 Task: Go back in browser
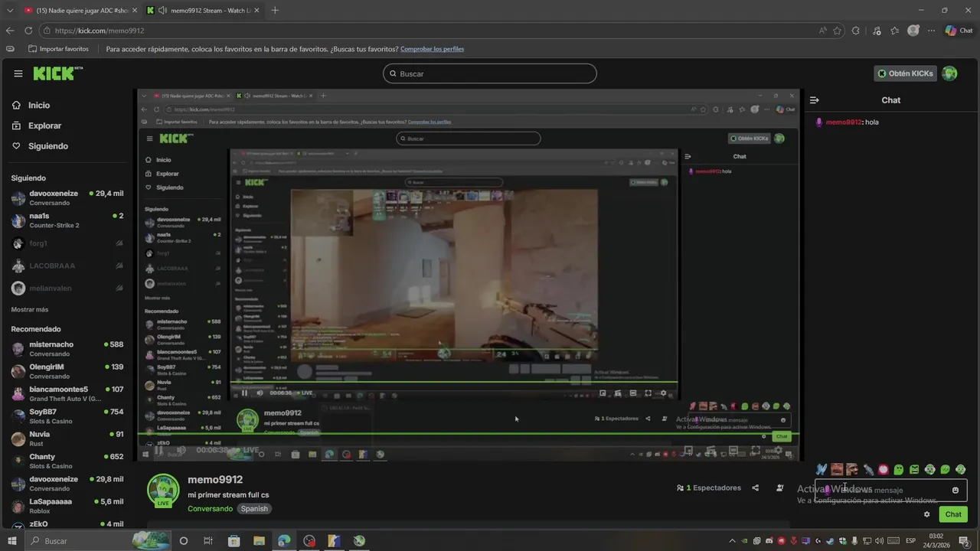coord(10,31)
